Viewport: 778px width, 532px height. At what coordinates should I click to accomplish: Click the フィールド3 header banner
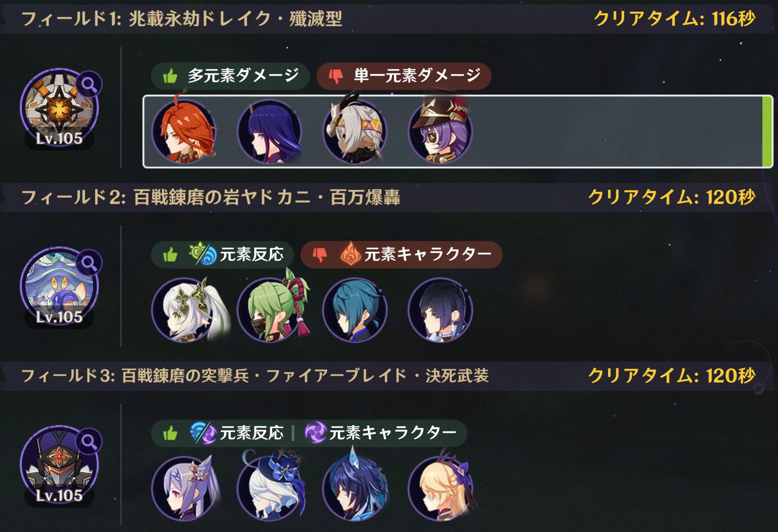(389, 376)
